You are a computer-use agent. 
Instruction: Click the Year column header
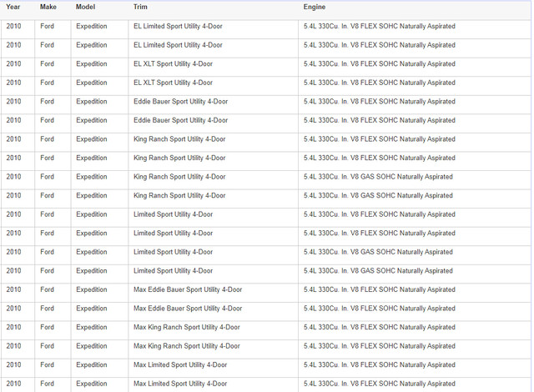click(x=13, y=7)
